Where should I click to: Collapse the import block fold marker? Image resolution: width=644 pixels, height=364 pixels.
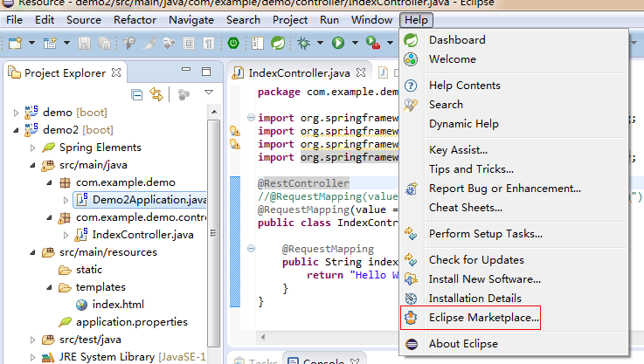[x=251, y=118]
